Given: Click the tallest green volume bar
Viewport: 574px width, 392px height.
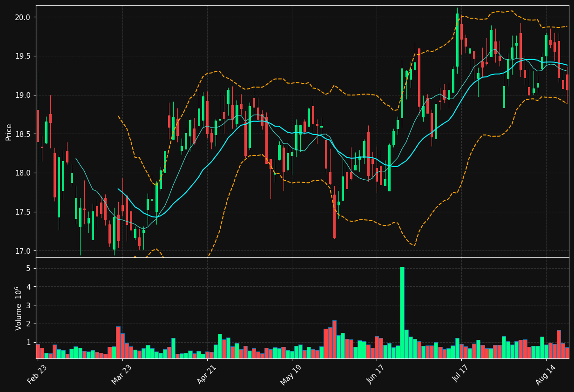Looking at the screenshot, I should point(402,312).
